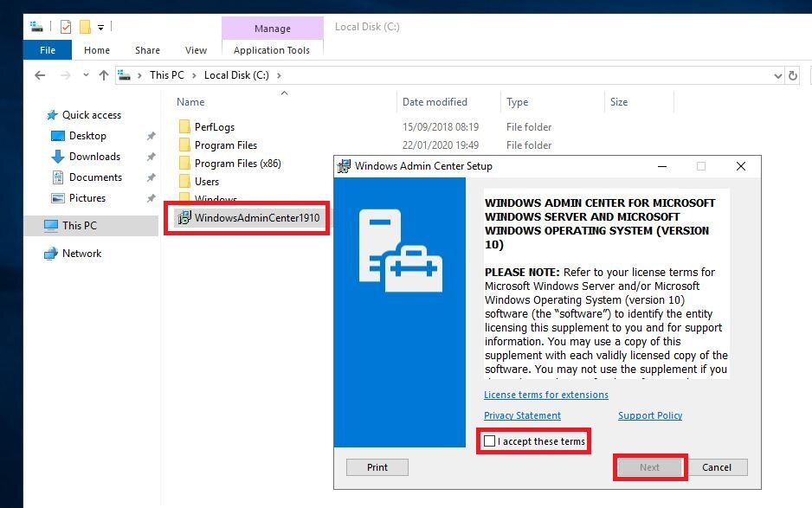Click Local Disk (C:) breadcrumb in address bar

pos(236,75)
